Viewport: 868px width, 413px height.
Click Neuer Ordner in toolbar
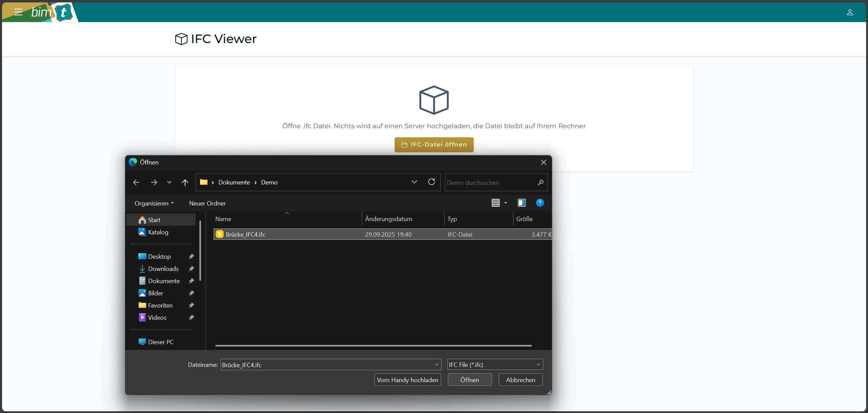207,203
